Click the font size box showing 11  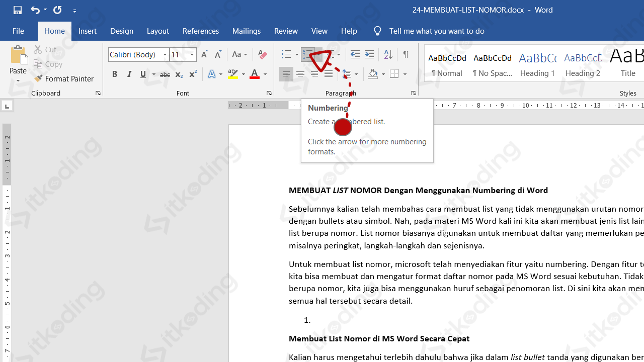(179, 54)
